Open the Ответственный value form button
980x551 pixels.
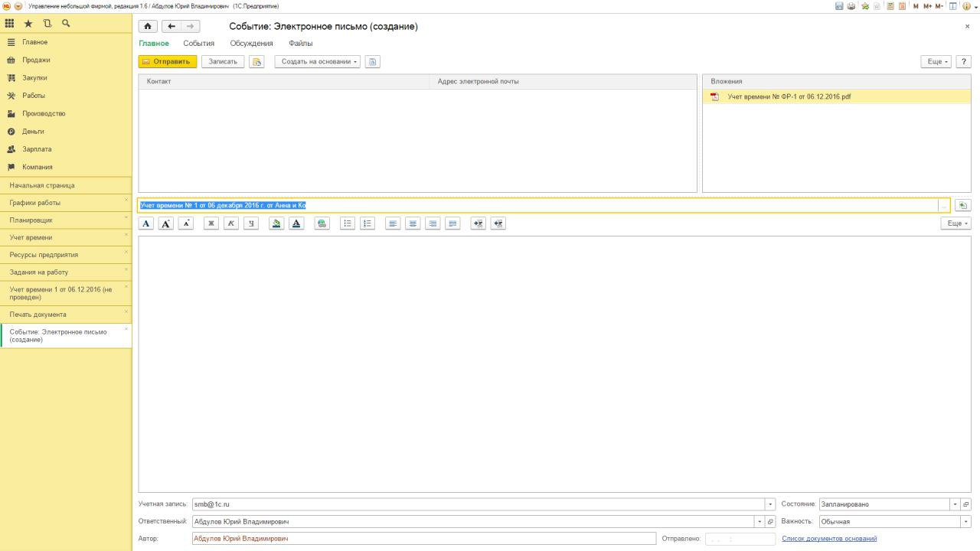(770, 522)
